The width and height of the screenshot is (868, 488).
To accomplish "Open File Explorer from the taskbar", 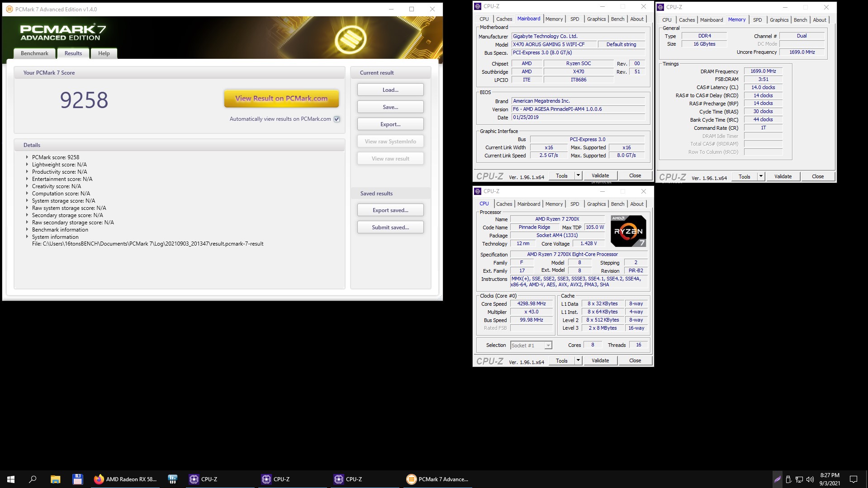I will click(55, 479).
